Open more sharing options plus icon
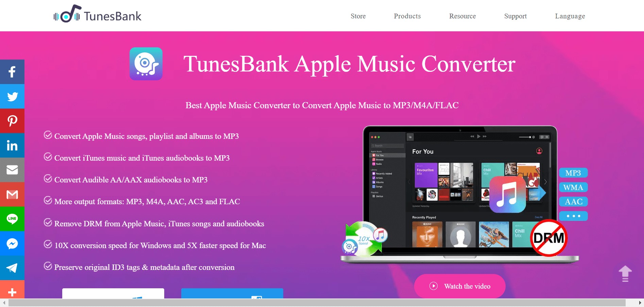The height and width of the screenshot is (307, 644). pos(12,290)
